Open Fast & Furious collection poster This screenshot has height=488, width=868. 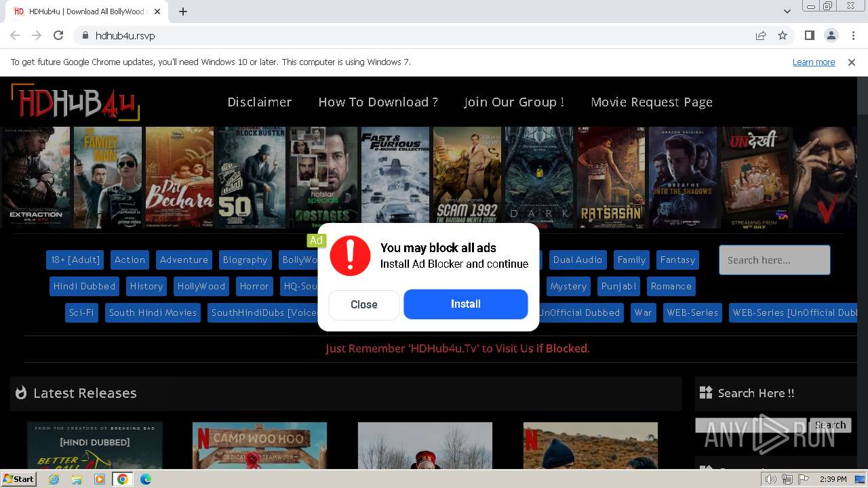pos(395,177)
